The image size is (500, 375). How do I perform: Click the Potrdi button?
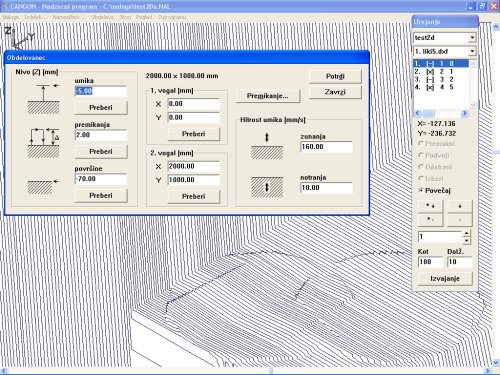[x=335, y=76]
